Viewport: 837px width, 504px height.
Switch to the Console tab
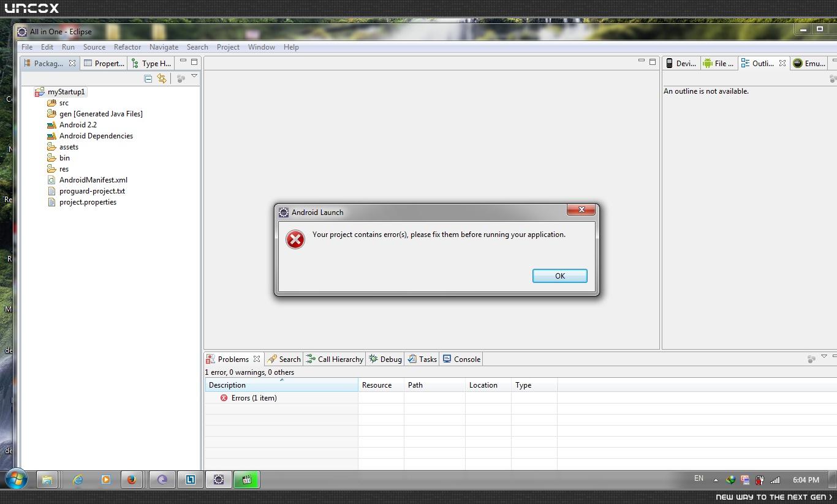(x=461, y=359)
